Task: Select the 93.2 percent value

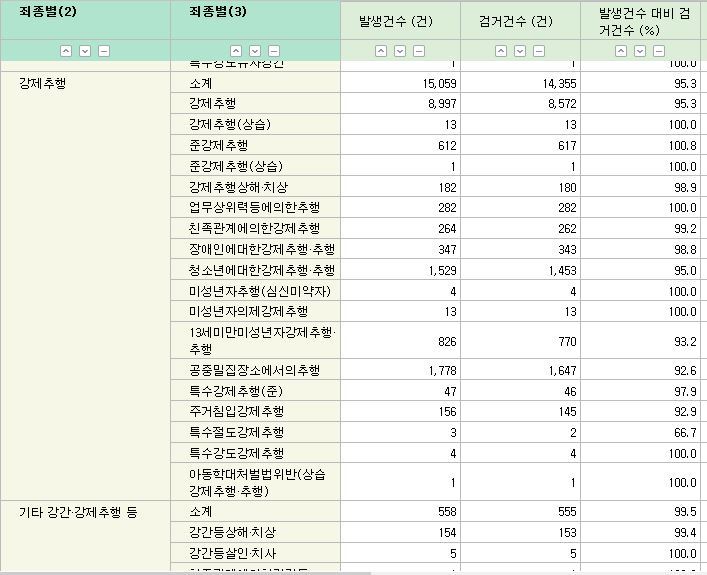Action: tap(685, 341)
